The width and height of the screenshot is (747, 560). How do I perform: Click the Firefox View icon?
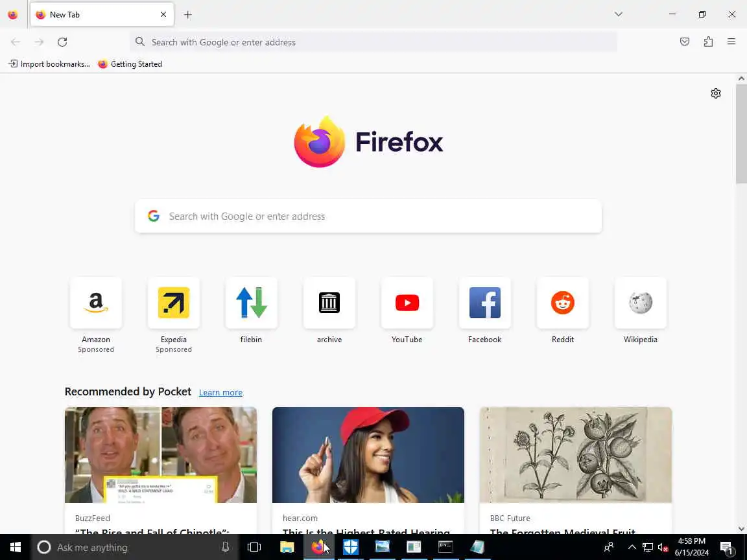[13, 15]
